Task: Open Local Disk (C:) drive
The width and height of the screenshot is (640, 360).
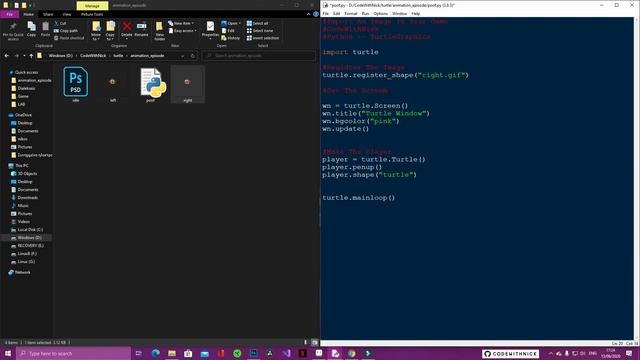Action: pyautogui.click(x=30, y=230)
